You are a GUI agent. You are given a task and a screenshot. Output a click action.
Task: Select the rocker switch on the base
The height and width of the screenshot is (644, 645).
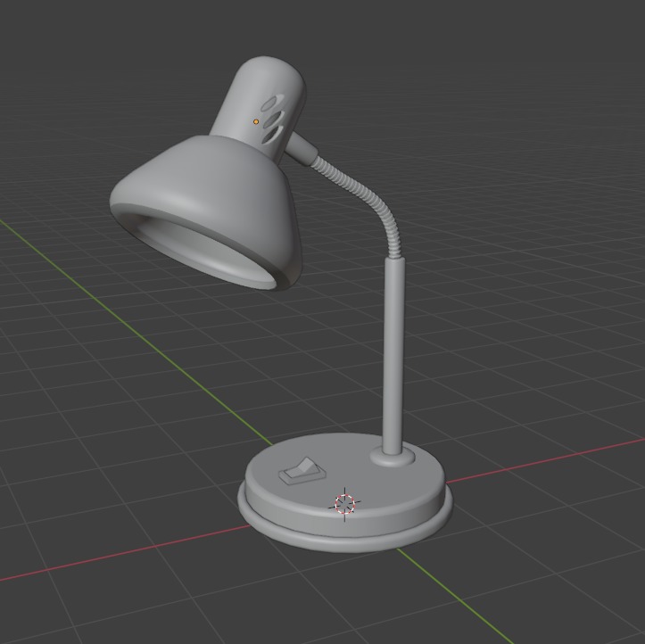302,471
